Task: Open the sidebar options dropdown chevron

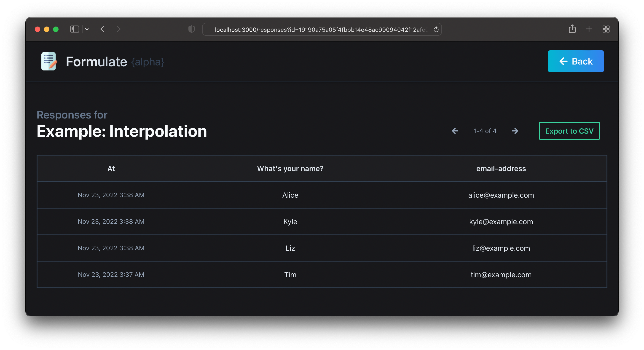Action: pyautogui.click(x=87, y=29)
